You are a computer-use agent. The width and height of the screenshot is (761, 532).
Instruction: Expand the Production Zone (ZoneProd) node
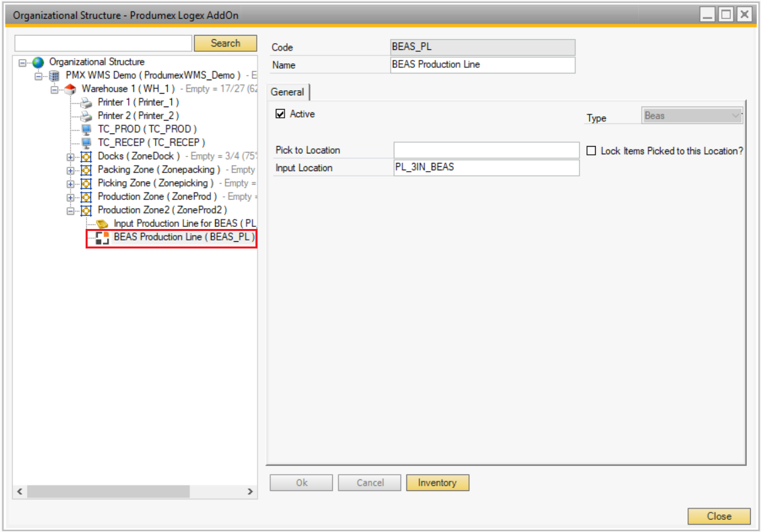pos(70,197)
